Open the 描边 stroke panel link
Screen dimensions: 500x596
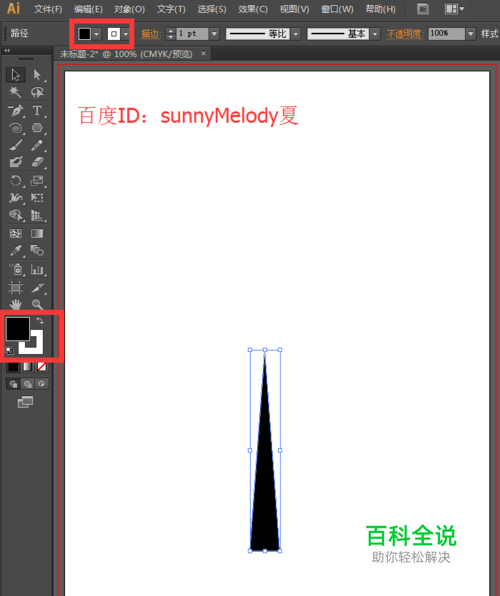(151, 34)
